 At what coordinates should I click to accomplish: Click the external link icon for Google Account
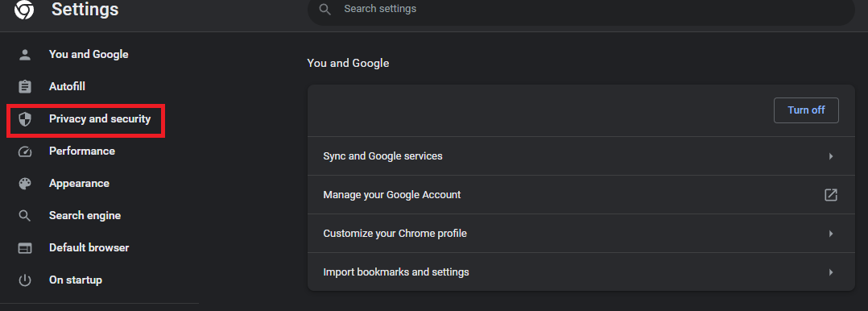point(830,195)
